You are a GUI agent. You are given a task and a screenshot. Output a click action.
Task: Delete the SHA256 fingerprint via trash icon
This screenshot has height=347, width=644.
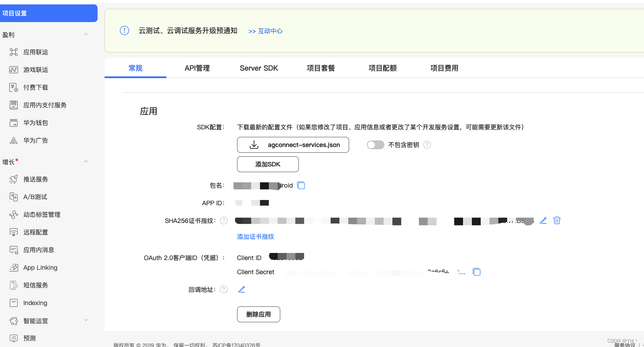point(557,220)
